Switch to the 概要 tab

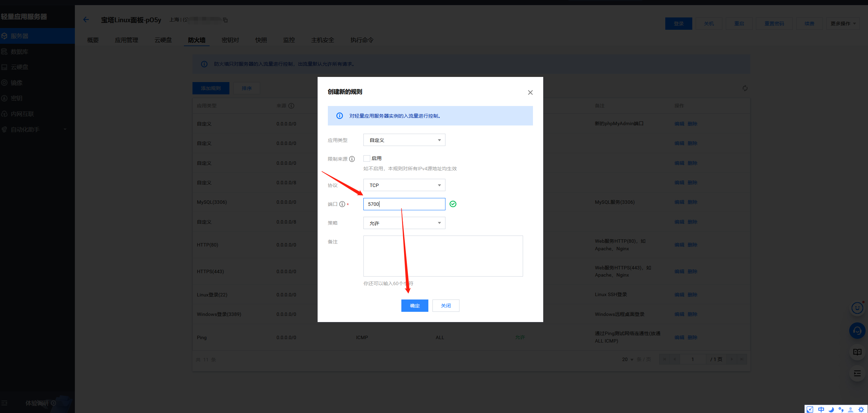pos(93,40)
